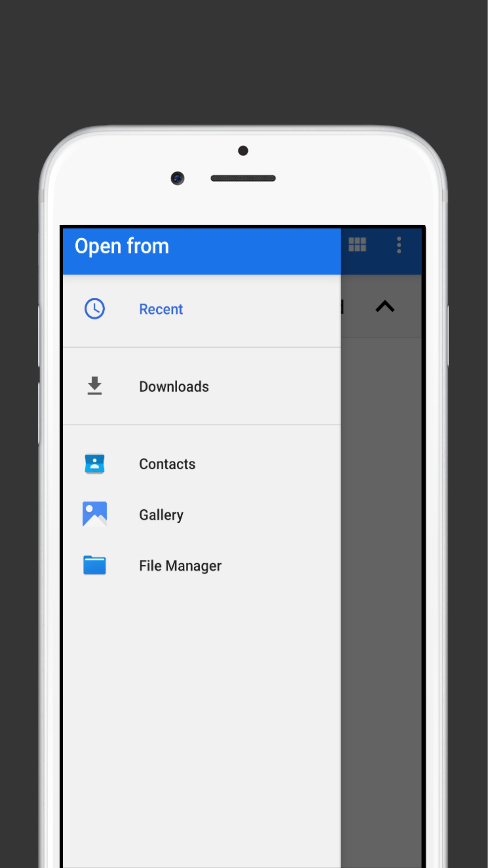Click the "Open from" header title

point(122,246)
